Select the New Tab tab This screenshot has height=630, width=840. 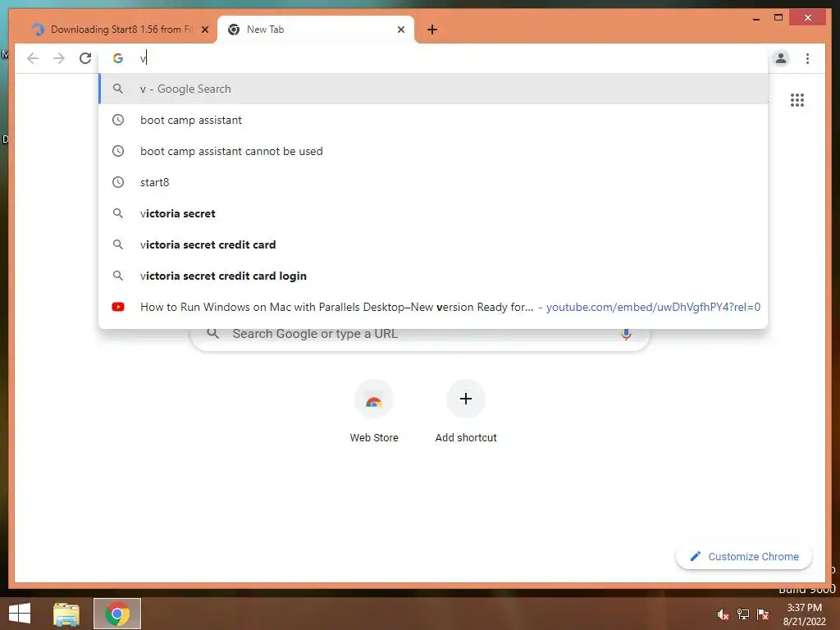click(x=315, y=30)
